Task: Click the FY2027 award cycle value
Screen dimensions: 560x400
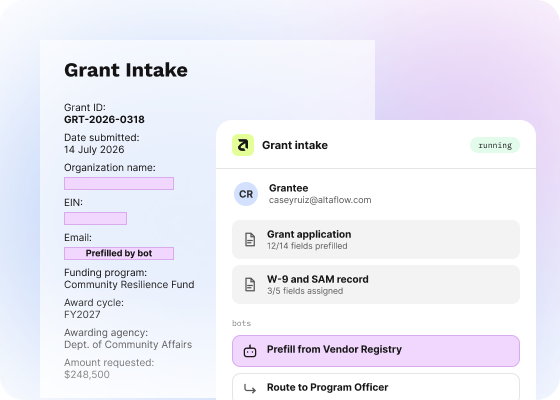Action: tap(82, 314)
